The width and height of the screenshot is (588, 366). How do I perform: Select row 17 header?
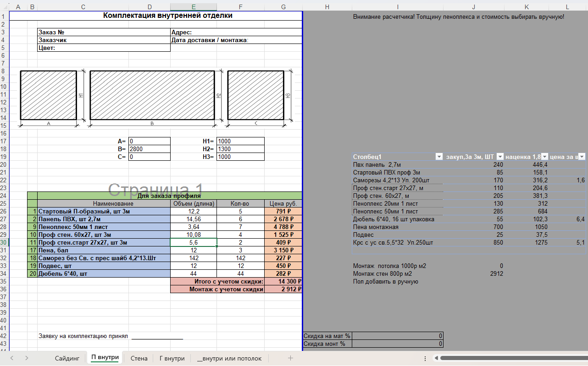pos(4,141)
